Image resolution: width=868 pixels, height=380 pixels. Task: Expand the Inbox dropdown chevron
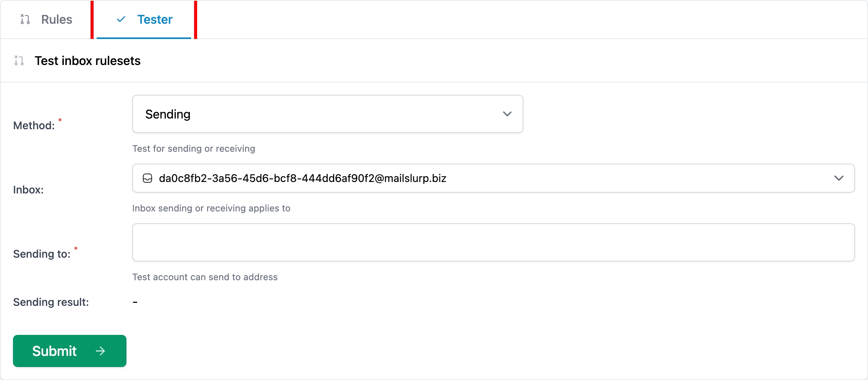[x=839, y=178]
